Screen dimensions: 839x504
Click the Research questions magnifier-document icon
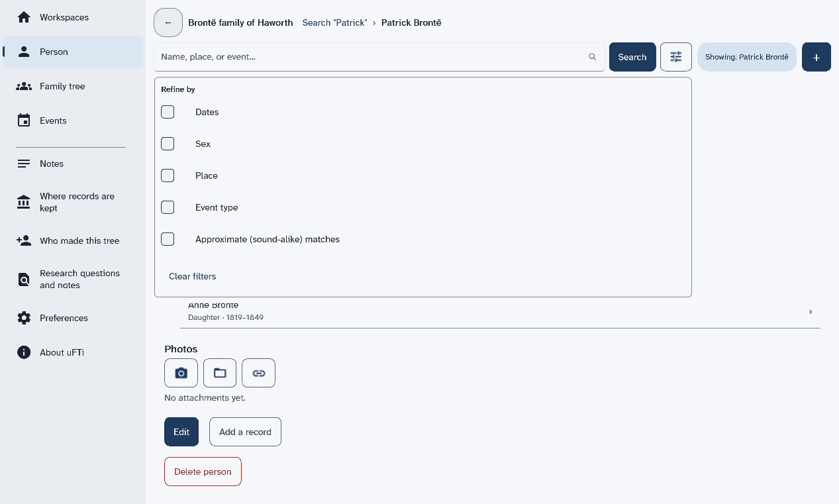point(24,279)
